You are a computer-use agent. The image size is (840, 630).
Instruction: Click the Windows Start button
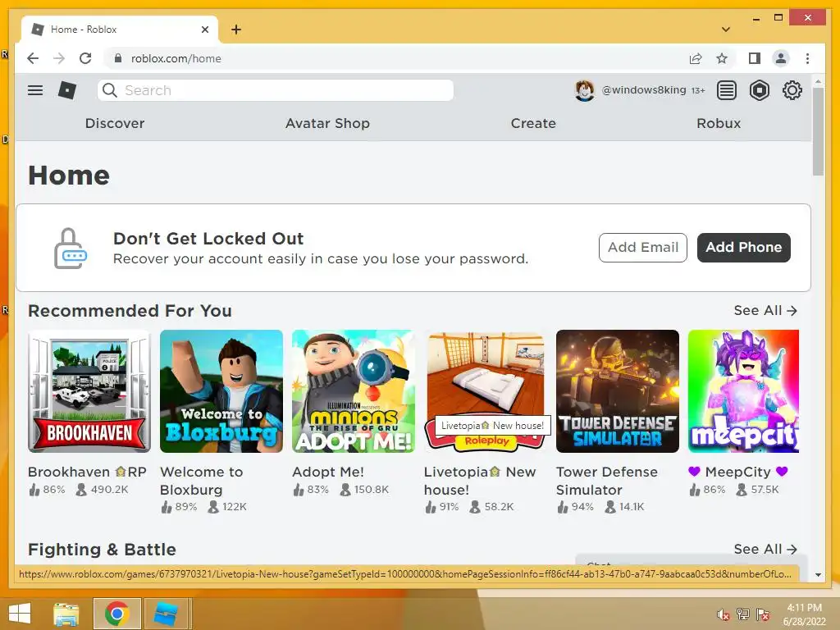20,614
